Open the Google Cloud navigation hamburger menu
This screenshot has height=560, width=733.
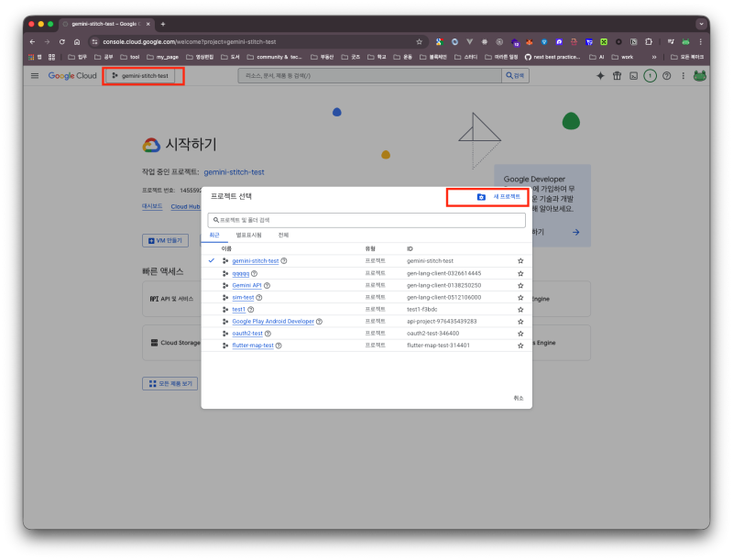click(x=35, y=76)
